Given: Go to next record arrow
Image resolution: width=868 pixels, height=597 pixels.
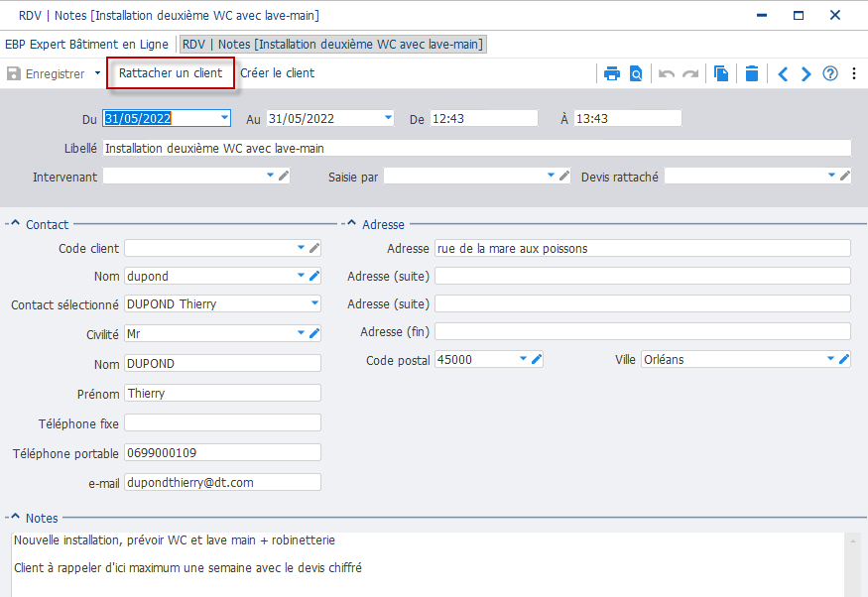Looking at the screenshot, I should click(x=806, y=73).
